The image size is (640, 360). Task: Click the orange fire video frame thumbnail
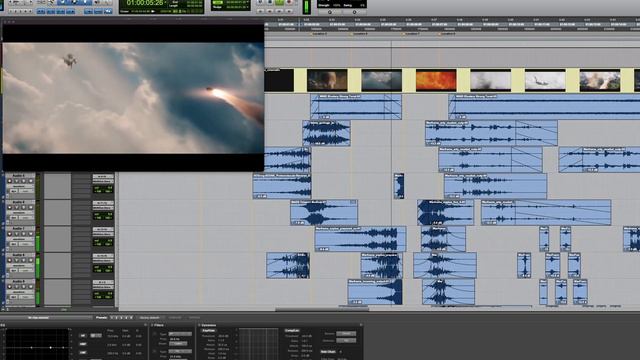click(436, 80)
